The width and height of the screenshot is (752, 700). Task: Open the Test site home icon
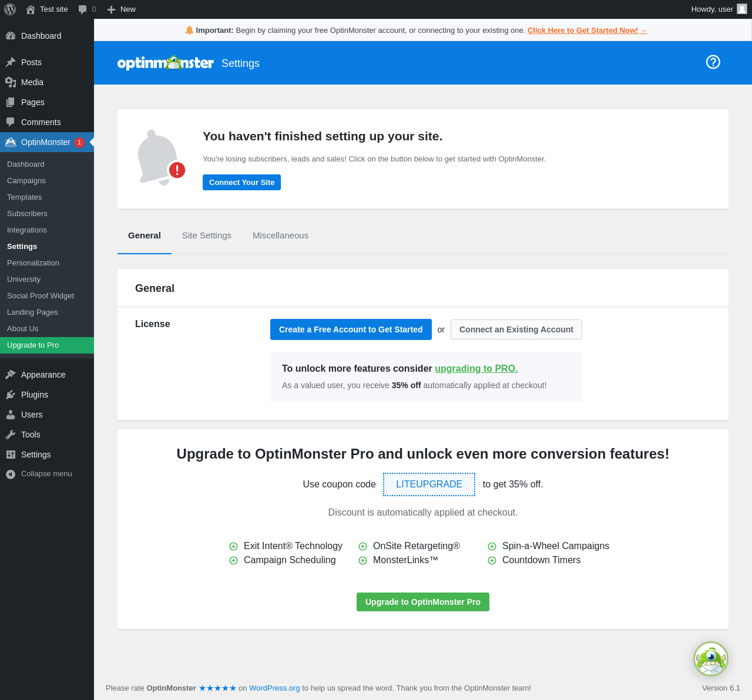click(x=31, y=9)
